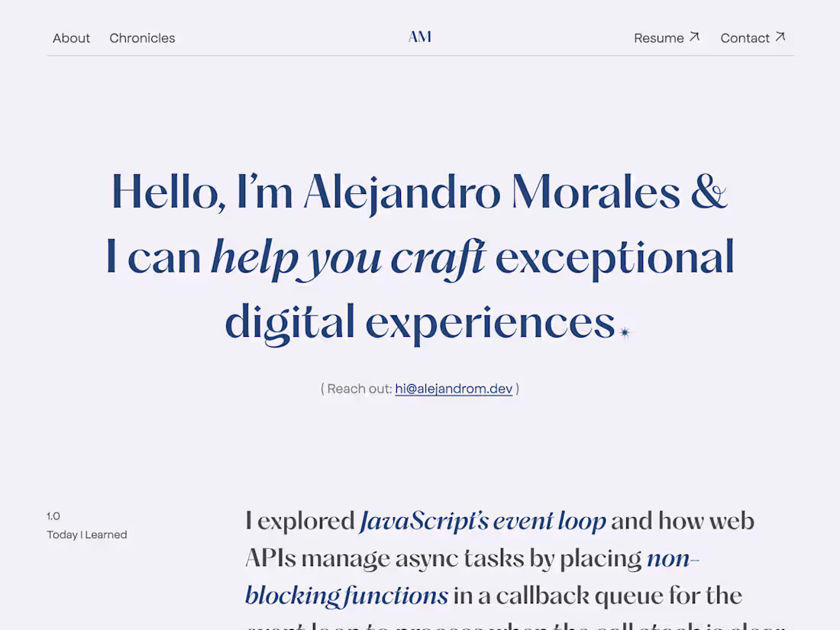Click the AM monogram logo
Screen dimensions: 840x630
pyautogui.click(x=419, y=37)
